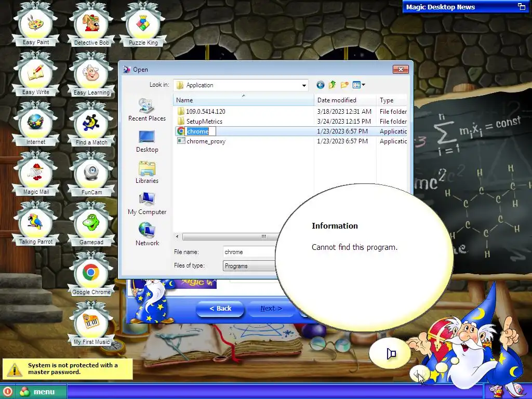The width and height of the screenshot is (532, 399).
Task: Open the Easy Paint app icon
Action: (36, 24)
